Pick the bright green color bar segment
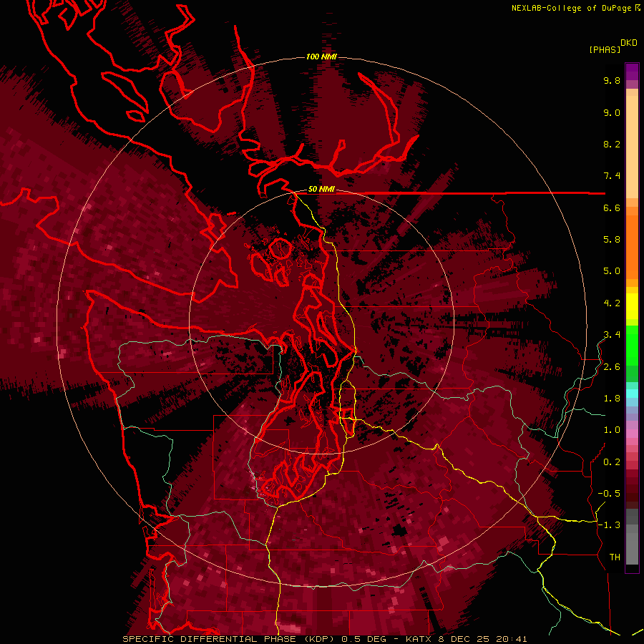This screenshot has height=644, width=644. pyautogui.click(x=632, y=345)
